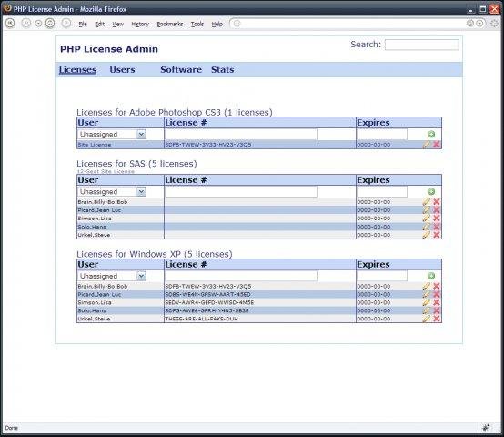504x437 pixels.
Task: Delete Windows XP license for Simson, Lisa
Action: [437, 302]
